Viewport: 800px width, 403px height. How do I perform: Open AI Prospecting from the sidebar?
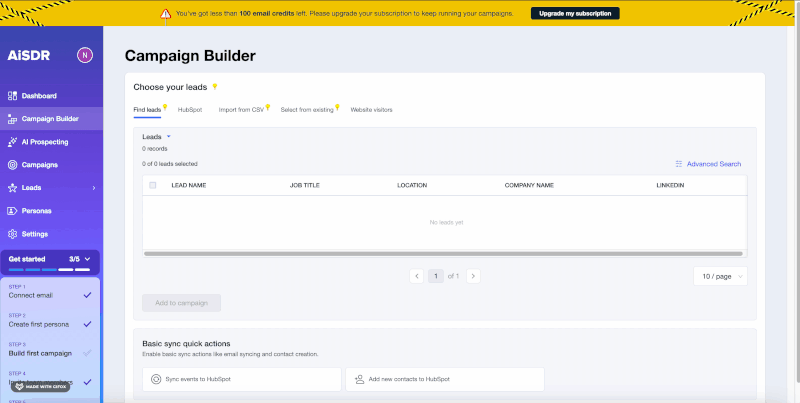tap(51, 142)
